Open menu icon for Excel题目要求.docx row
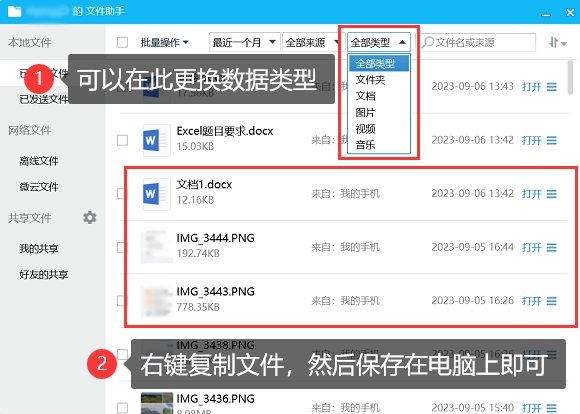The image size is (580, 414). pyautogui.click(x=552, y=140)
